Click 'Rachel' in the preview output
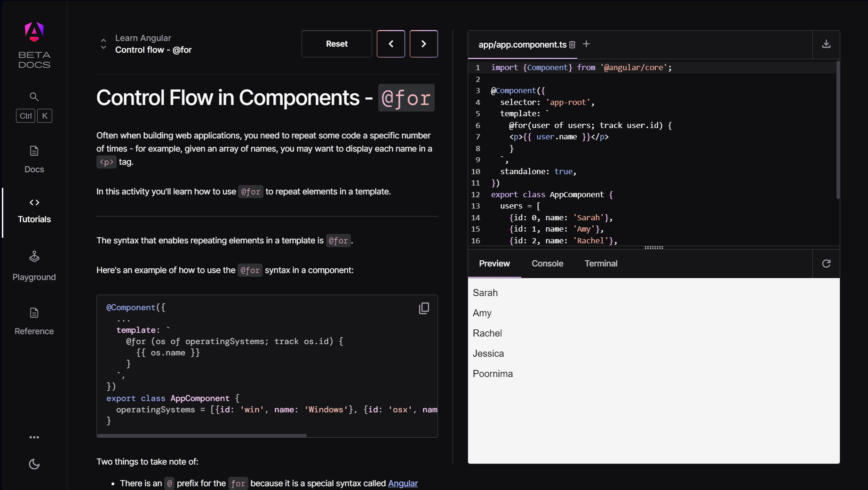Image resolution: width=868 pixels, height=490 pixels. click(x=487, y=333)
